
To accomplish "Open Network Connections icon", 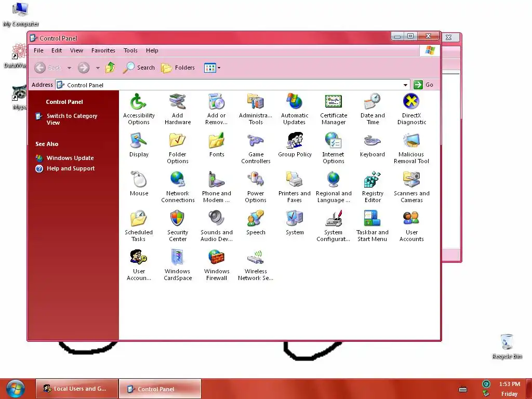I will pyautogui.click(x=178, y=187).
